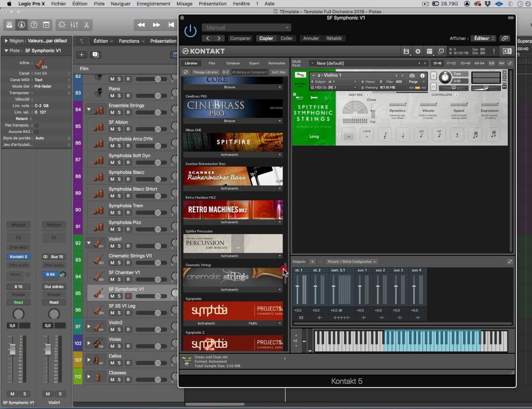Image resolution: width=532 pixels, height=409 pixels.
Task: Mute the Symphobia Pizz track
Action: (112, 229)
